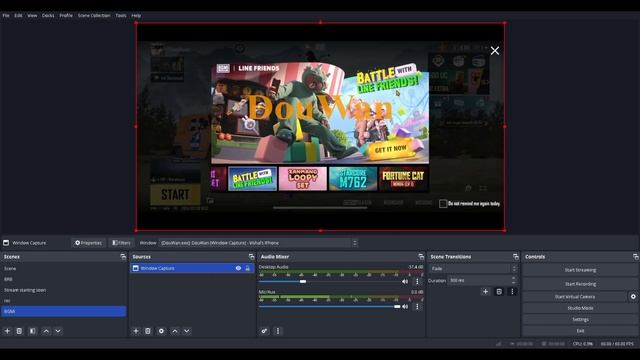Adjust Mic/Aux volume slider handle
This screenshot has height=360, width=640.
point(397,307)
